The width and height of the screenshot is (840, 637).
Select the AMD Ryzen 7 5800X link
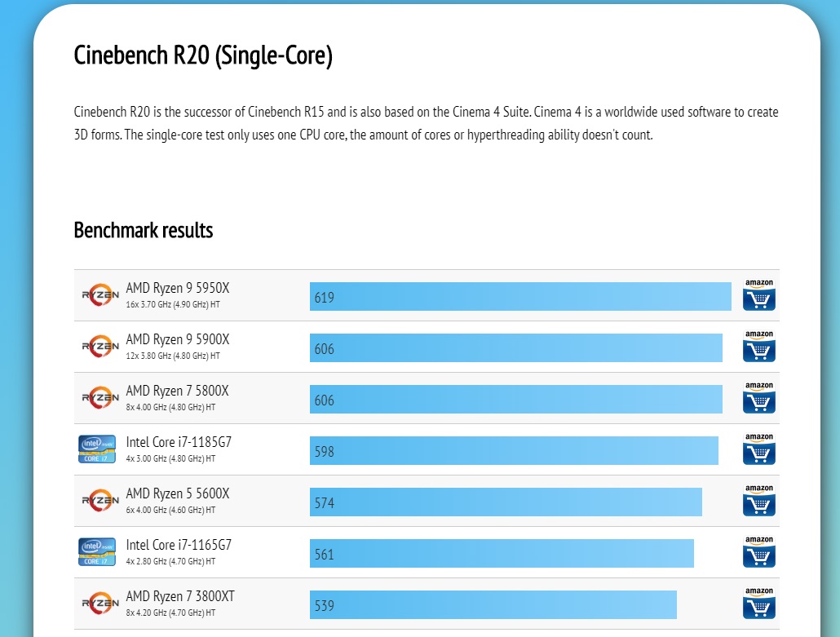click(178, 391)
